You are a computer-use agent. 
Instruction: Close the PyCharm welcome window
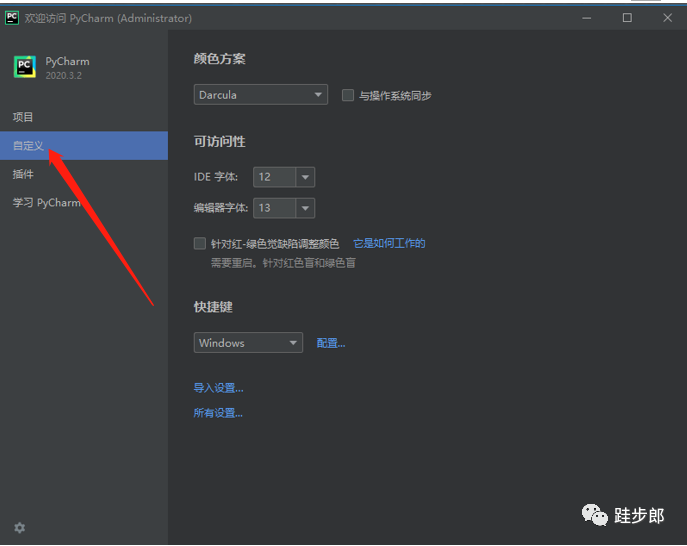coord(667,18)
